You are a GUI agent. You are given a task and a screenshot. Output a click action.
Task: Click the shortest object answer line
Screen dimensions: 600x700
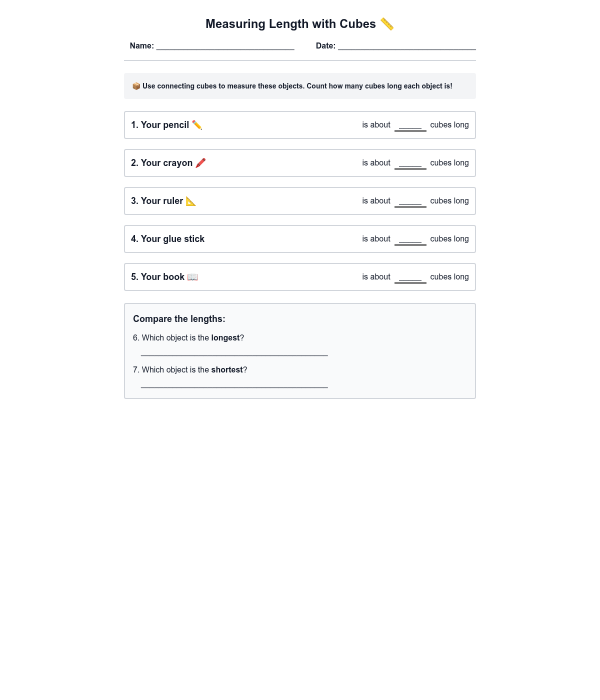[234, 384]
